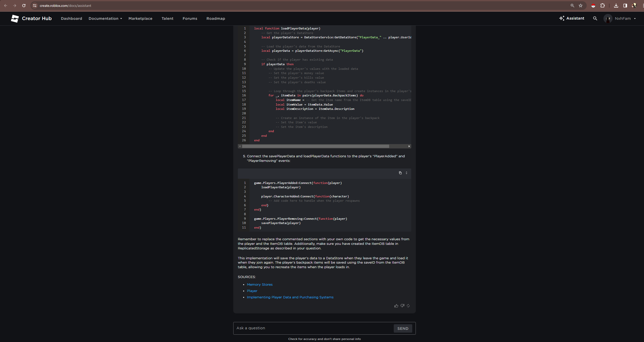Open the Forums section
644x342 pixels.
point(190,18)
